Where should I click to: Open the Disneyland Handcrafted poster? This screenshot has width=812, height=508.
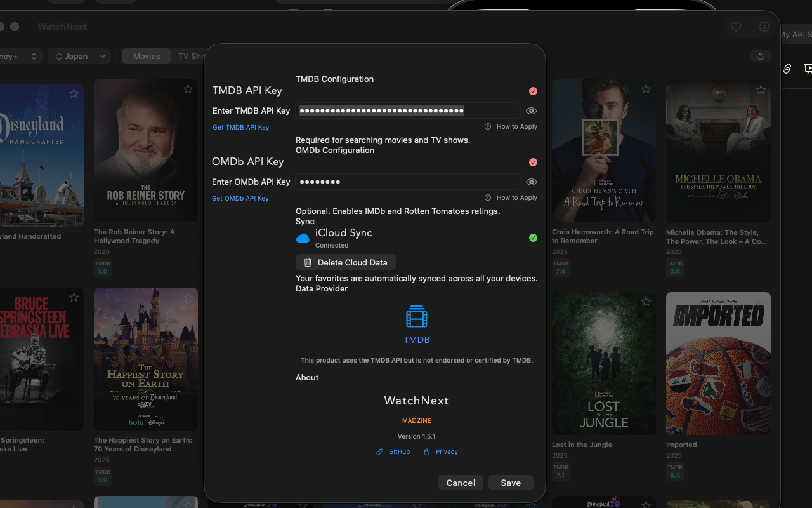pos(42,155)
